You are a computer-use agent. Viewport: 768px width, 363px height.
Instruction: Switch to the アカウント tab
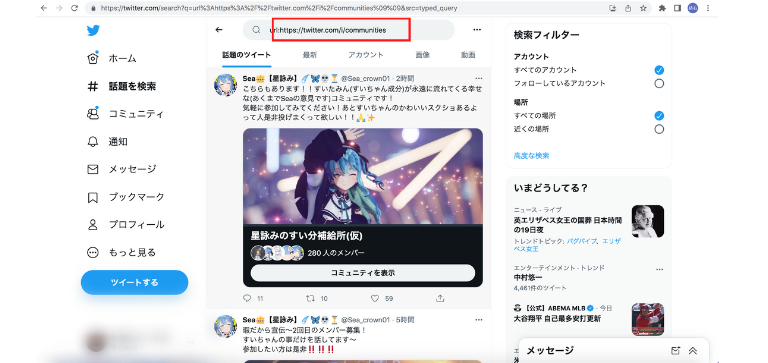[x=366, y=55]
